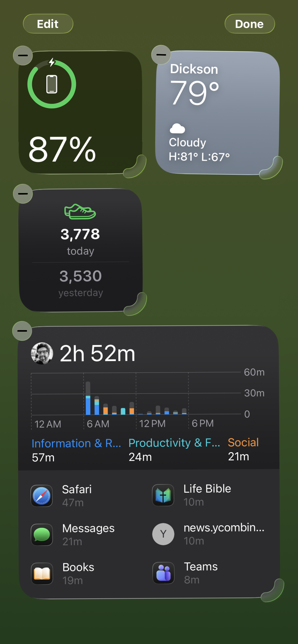Screen dimensions: 298x644
Task: Tap the Screen Time profile photo
Action: pyautogui.click(x=42, y=353)
